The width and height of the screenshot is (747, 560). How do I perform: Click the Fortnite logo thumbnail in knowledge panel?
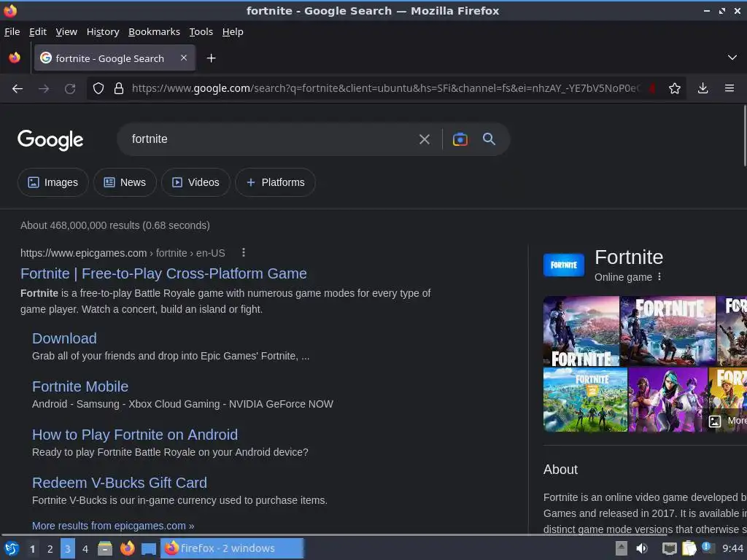(564, 265)
